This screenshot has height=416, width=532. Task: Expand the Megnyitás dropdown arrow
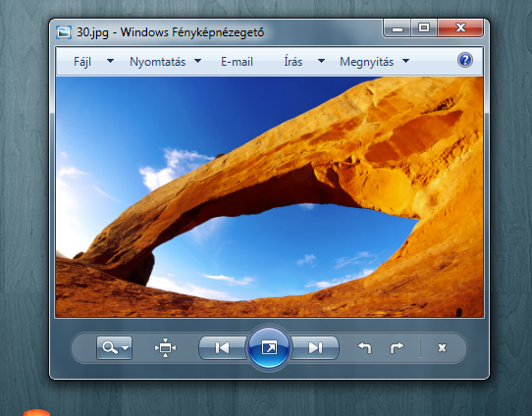tap(405, 61)
